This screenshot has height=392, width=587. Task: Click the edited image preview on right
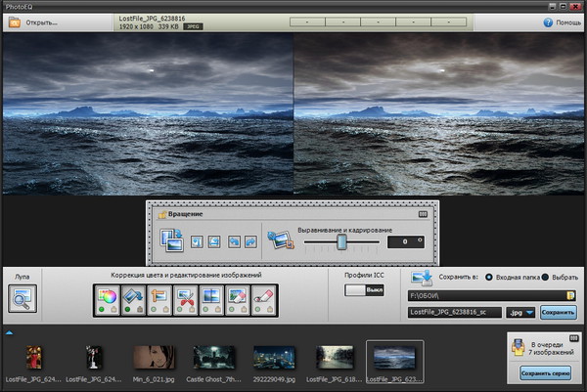[x=438, y=113]
